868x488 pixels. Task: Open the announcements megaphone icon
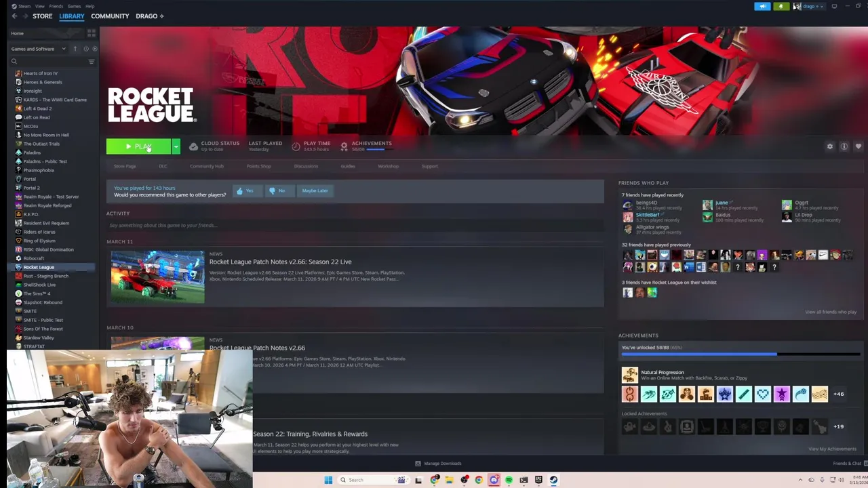(x=762, y=7)
